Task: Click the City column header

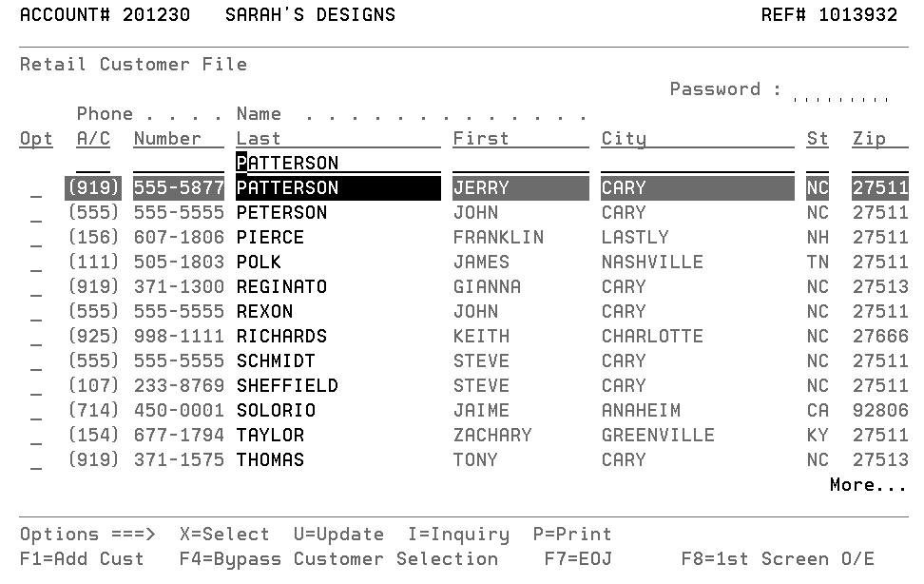Action: (x=624, y=138)
